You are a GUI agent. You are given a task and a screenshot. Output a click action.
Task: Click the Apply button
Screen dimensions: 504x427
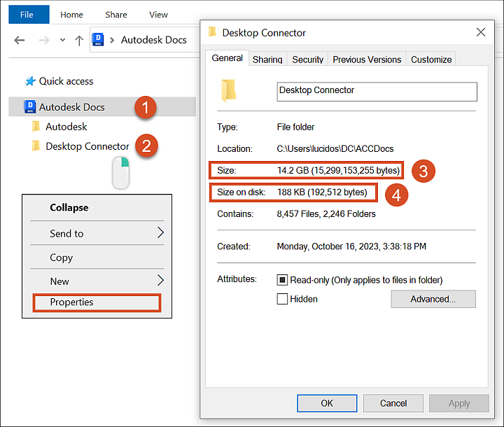[459, 403]
